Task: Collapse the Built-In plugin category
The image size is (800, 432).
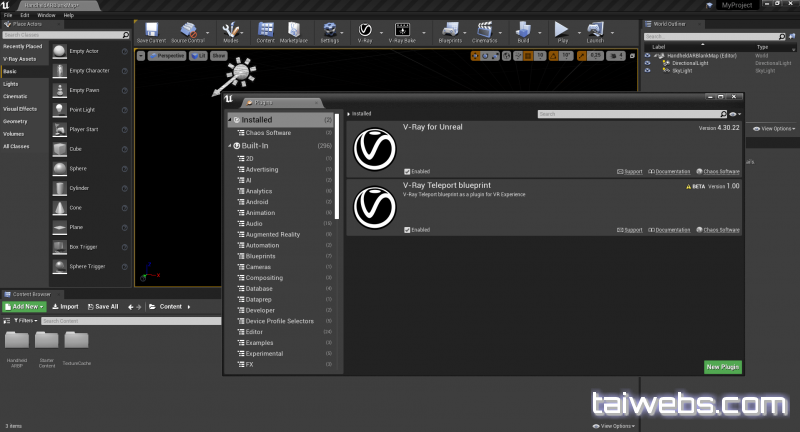Action: pos(232,145)
